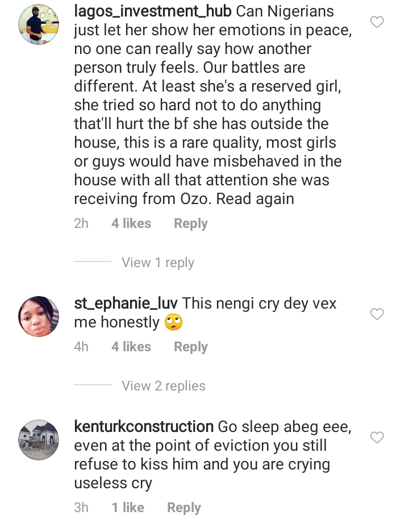
Task: Expand "View 1 reply" thread
Action: 157,263
